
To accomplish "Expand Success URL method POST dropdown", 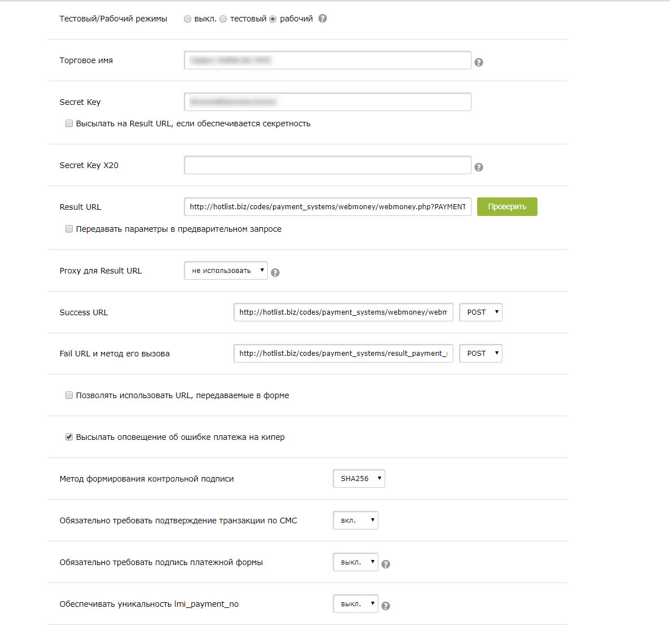I will click(481, 312).
